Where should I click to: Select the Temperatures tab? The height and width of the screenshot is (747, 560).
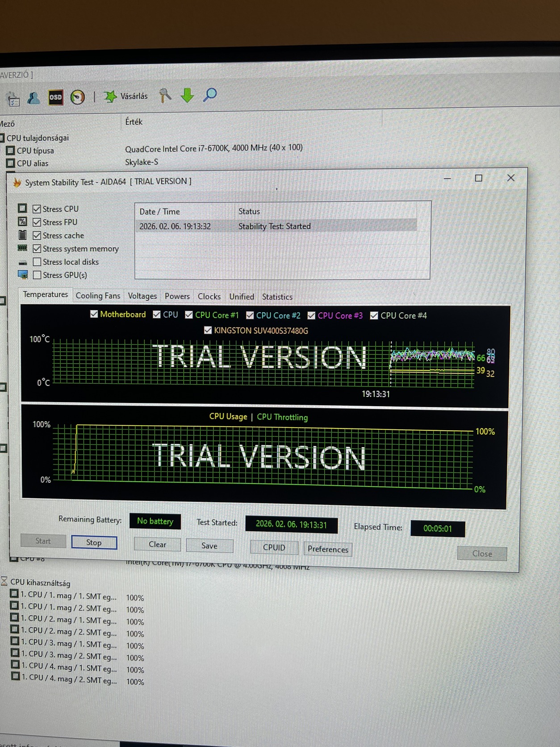tap(46, 294)
